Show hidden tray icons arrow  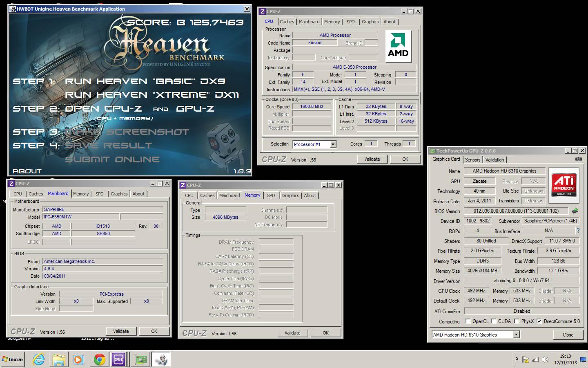[x=517, y=359]
